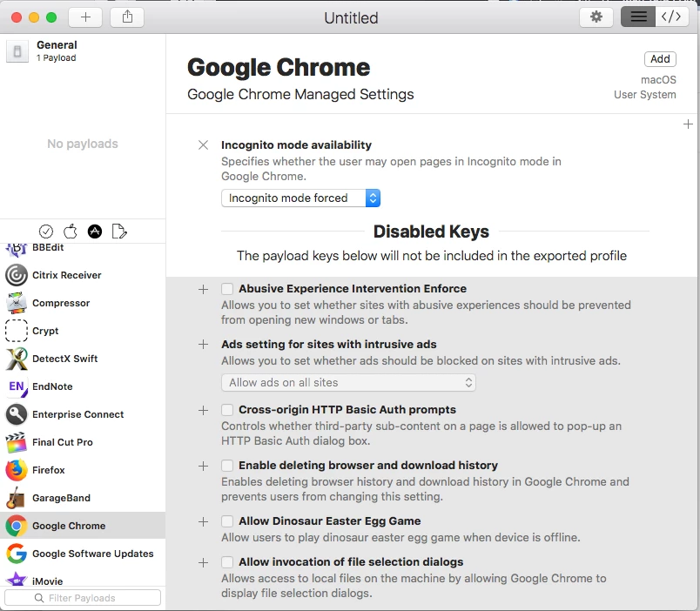Open the Allow ads on all sites dropdown
Viewport: 700px width, 611px height.
tap(348, 382)
